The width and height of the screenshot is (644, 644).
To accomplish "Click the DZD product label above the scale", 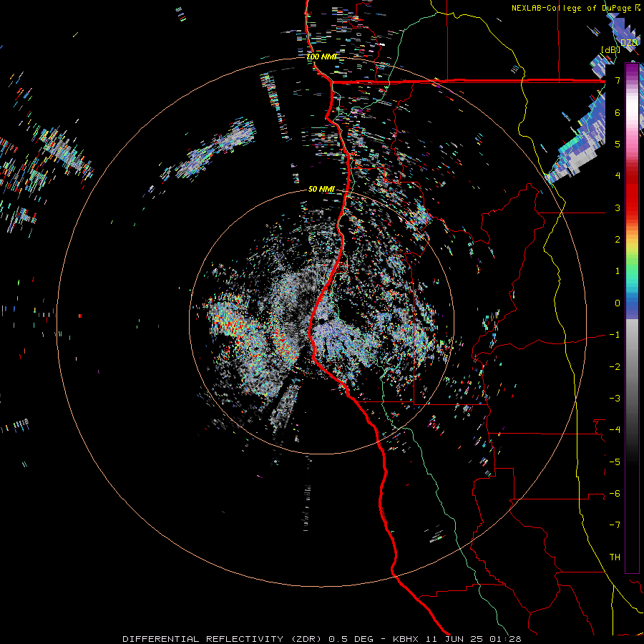I will click(x=629, y=43).
